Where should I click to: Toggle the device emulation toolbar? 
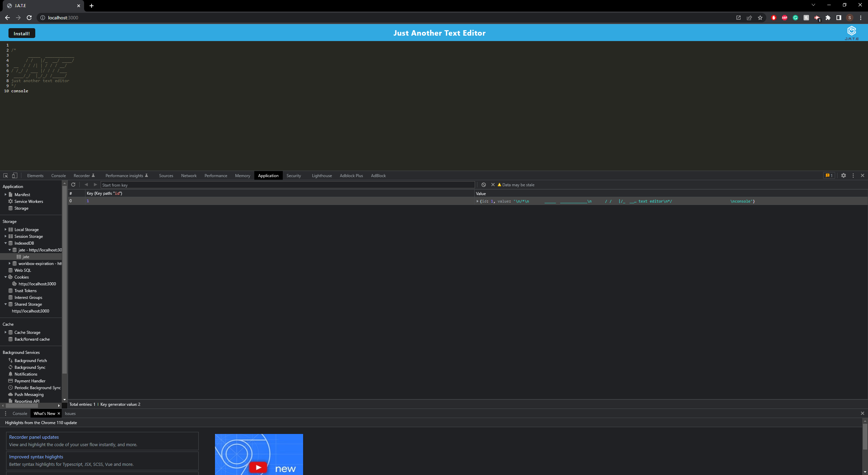(14, 175)
